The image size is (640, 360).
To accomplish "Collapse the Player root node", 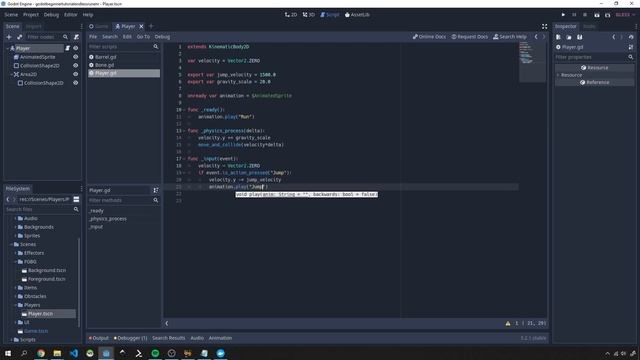I will click(x=7, y=48).
